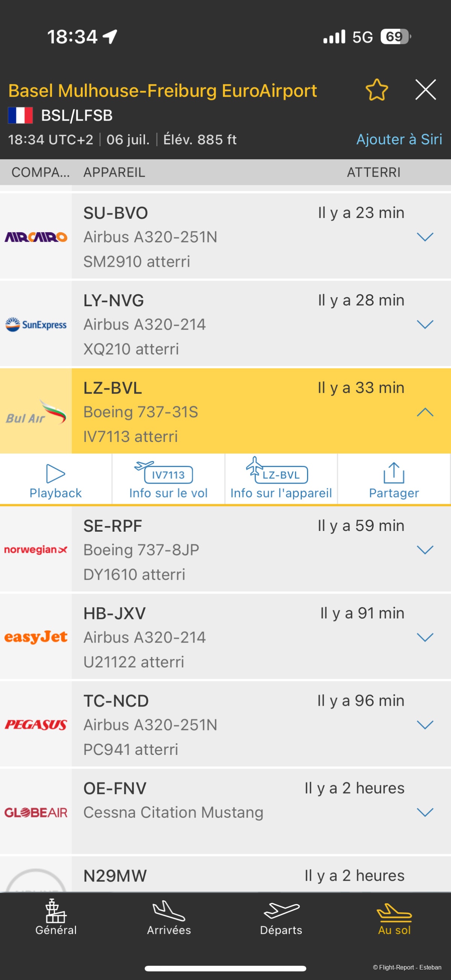This screenshot has height=980, width=451.
Task: Switch to the Général tab
Action: (x=56, y=918)
